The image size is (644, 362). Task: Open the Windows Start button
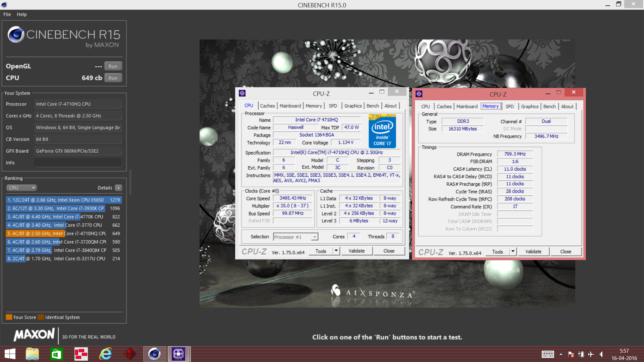(x=10, y=354)
